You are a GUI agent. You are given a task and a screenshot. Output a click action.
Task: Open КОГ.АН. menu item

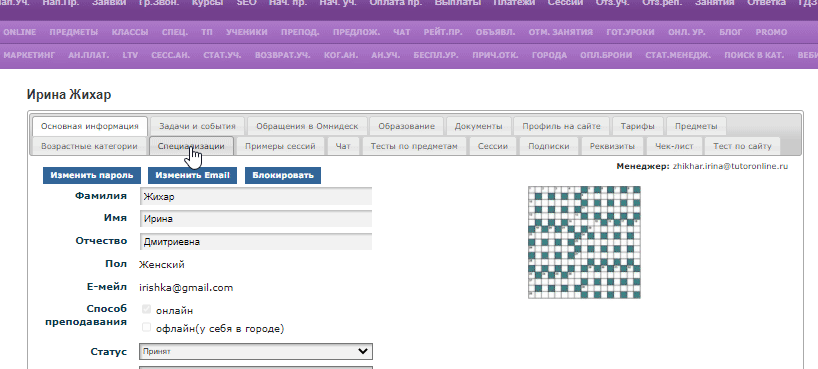[x=341, y=55]
